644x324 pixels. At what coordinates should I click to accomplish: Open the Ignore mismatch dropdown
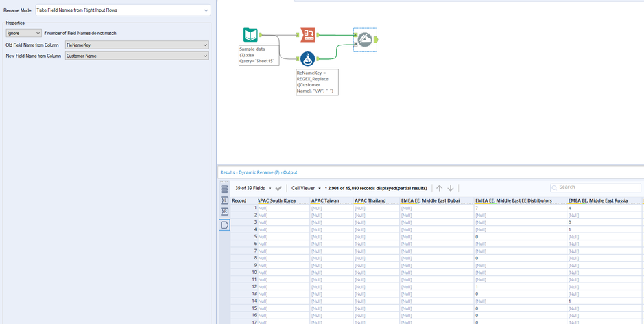(x=23, y=33)
